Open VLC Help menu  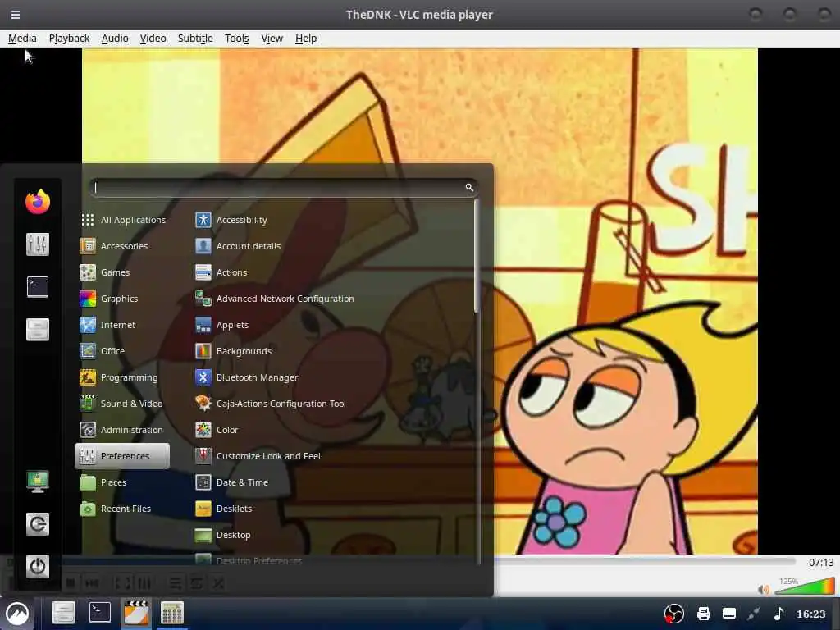(x=306, y=38)
